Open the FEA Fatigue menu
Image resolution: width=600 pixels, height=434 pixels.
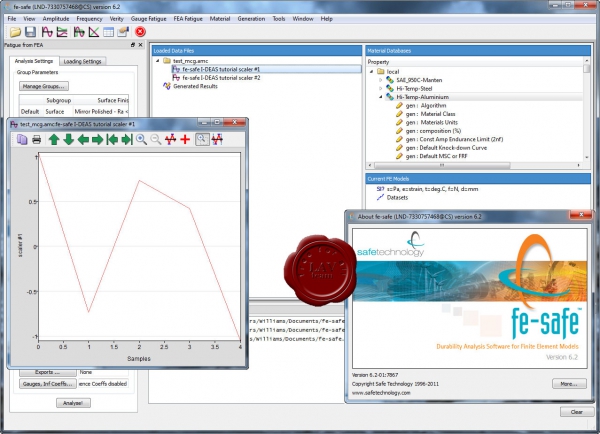tap(188, 18)
